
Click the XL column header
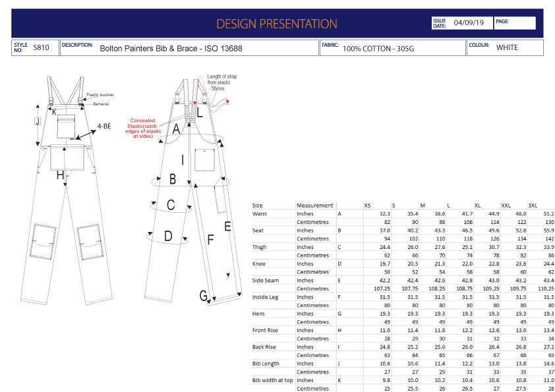click(477, 206)
